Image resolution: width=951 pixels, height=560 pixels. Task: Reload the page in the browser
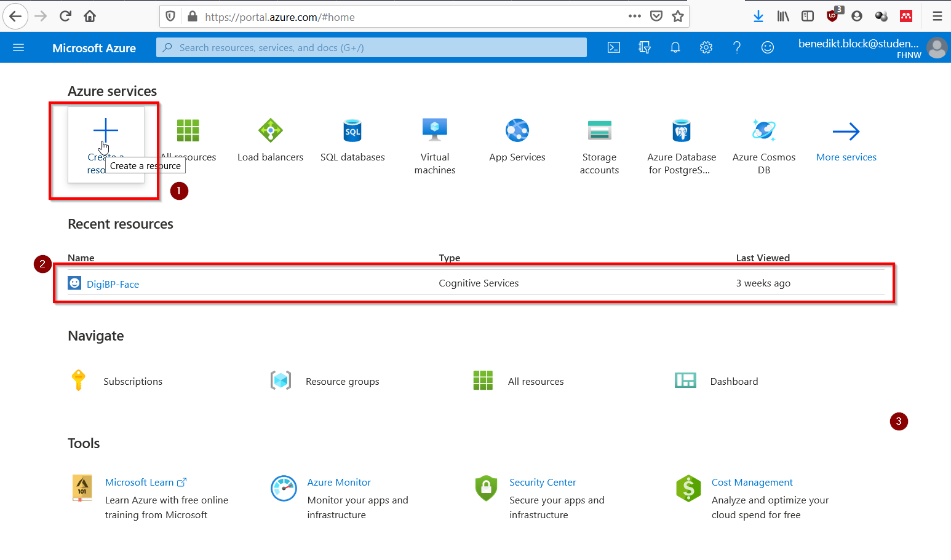65,16
